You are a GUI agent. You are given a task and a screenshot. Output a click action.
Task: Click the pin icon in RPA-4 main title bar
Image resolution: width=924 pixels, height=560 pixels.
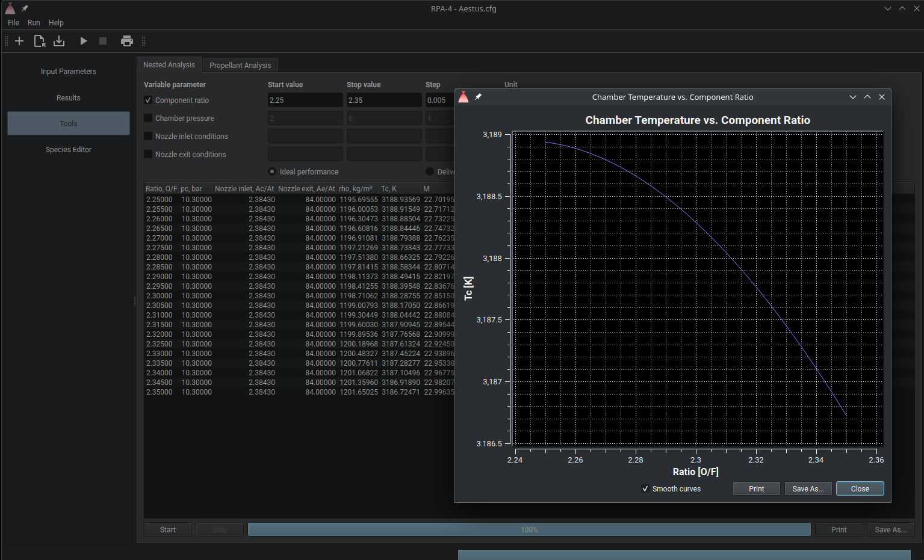pos(25,8)
